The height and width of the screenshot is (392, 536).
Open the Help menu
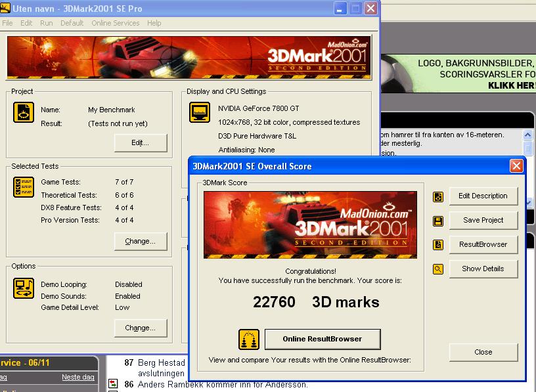(x=154, y=23)
